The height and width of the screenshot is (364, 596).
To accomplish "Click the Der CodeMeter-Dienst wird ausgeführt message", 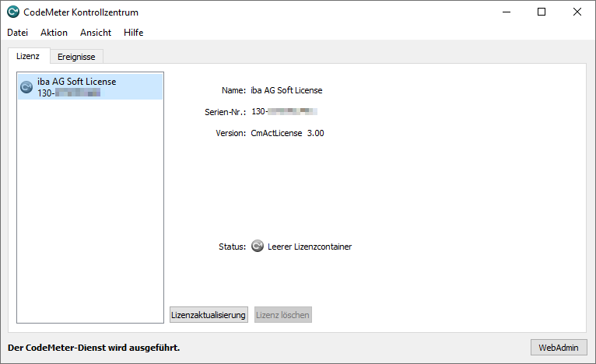I will click(x=94, y=348).
